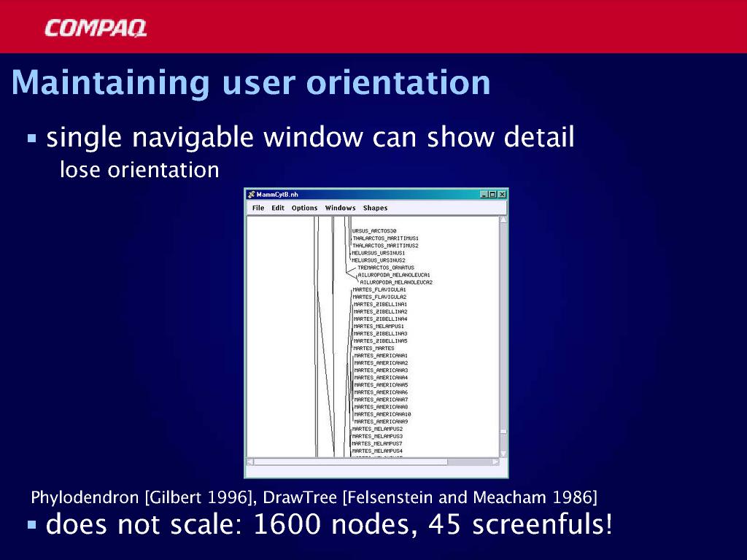Select the URSUS_ARCTOS30 tree node
Viewport: 747px width, 560px height.
coord(374,231)
